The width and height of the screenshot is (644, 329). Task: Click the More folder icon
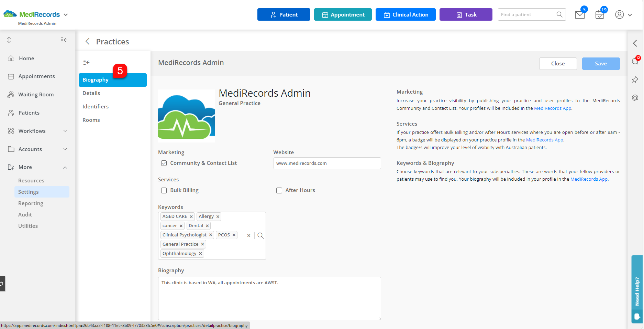click(x=11, y=167)
